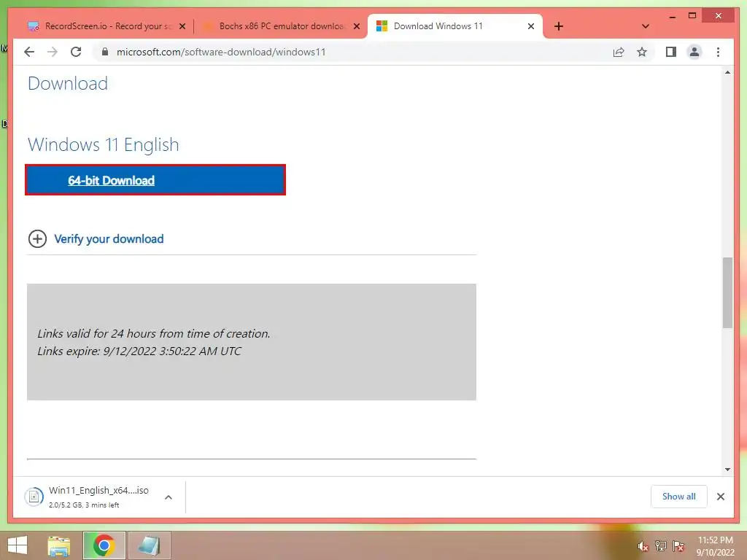
Task: Click the page vertical scrollbar thumb
Action: pos(727,292)
